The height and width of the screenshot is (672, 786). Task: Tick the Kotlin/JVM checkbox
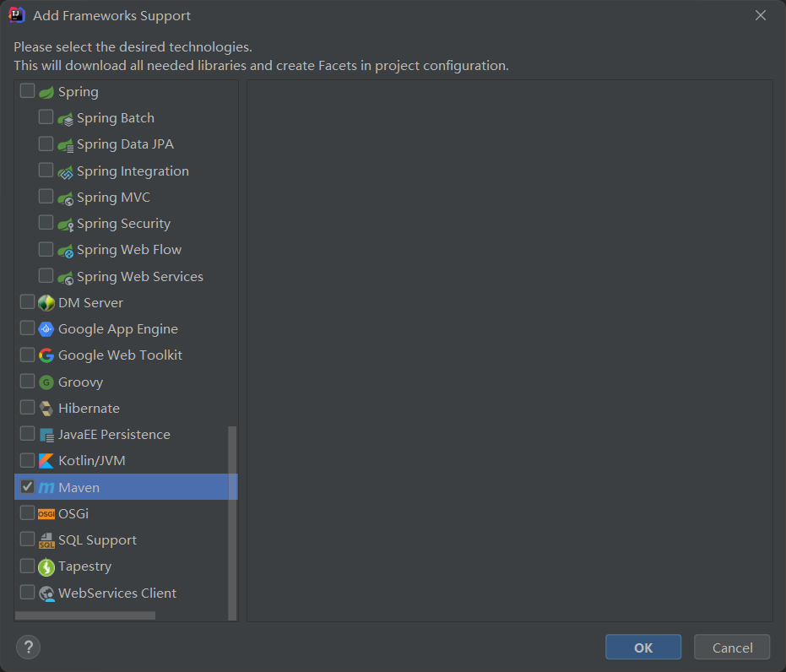point(27,459)
